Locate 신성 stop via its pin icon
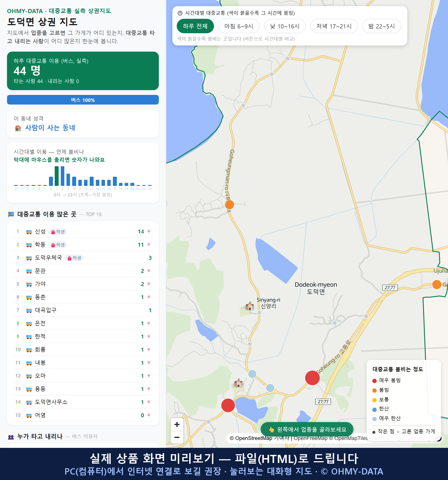This screenshot has width=448, height=480. (x=149, y=232)
